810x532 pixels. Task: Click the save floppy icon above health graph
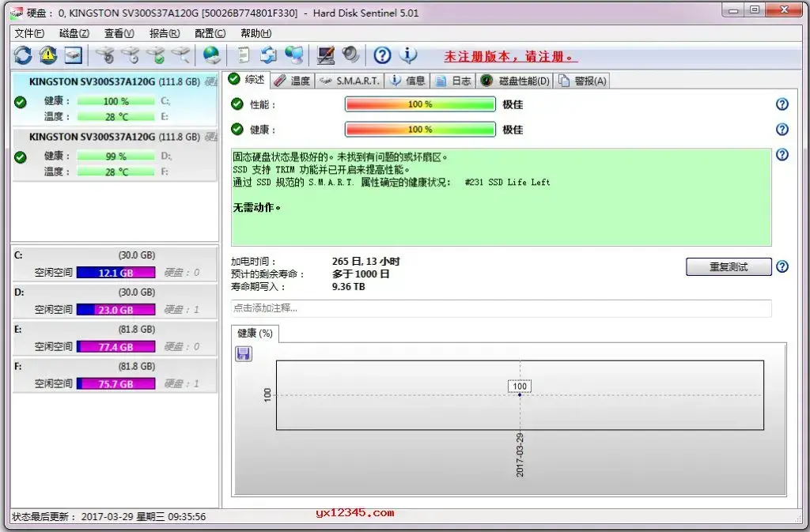[244, 354]
